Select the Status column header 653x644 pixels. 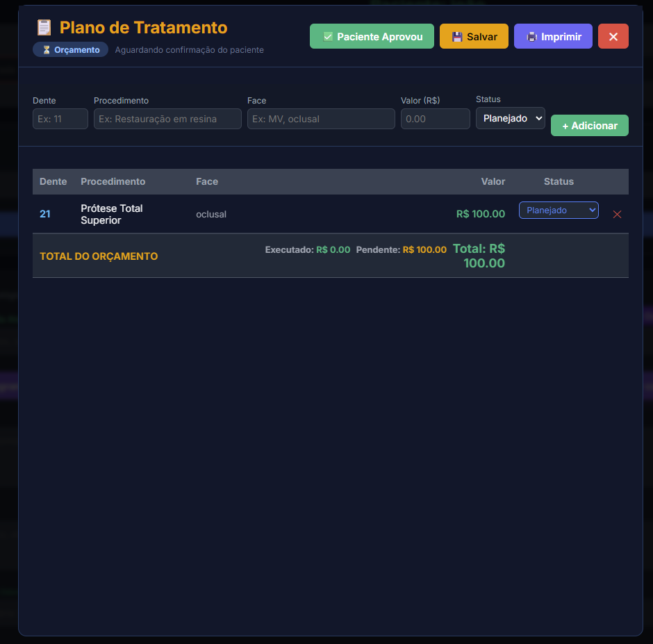[x=559, y=181]
